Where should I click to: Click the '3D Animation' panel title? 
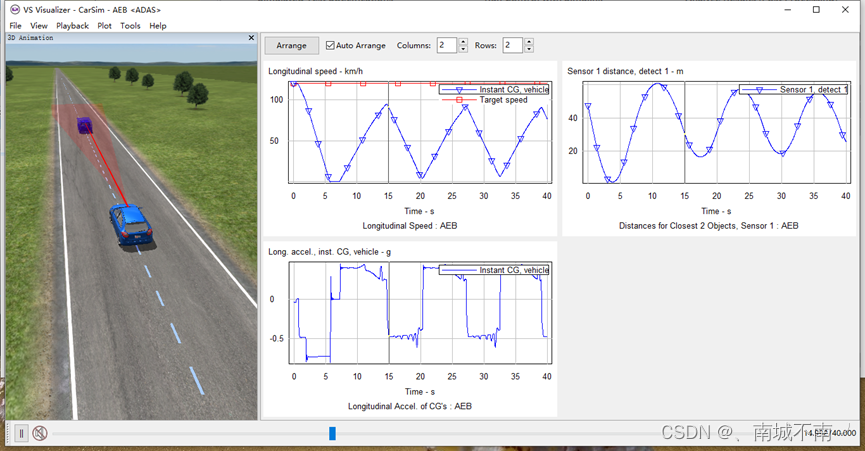30,37
